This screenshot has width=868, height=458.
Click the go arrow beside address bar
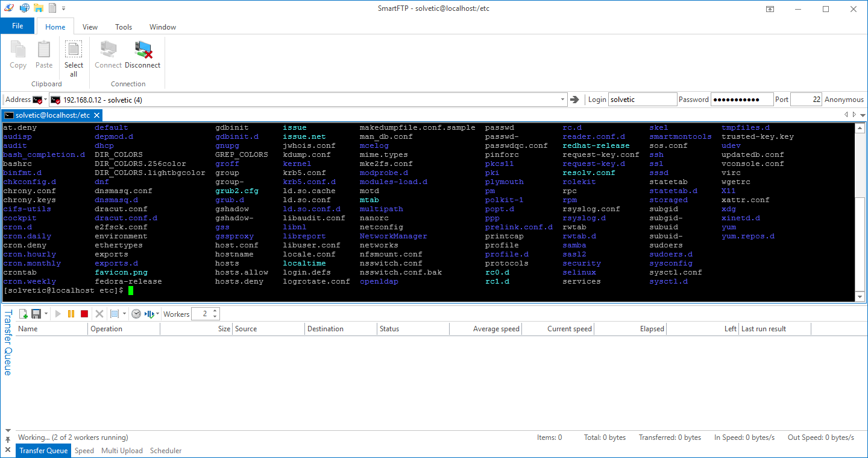pos(574,100)
